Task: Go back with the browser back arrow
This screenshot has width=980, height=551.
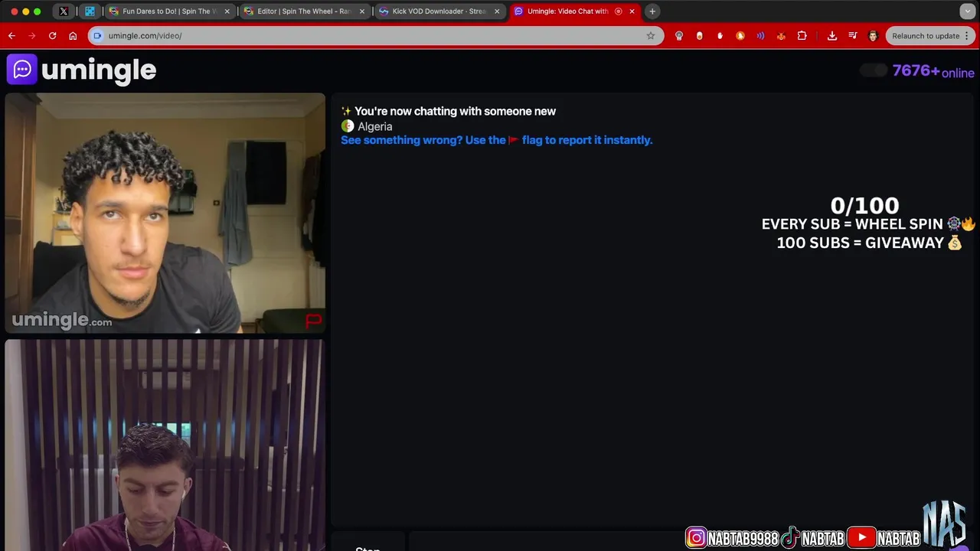Action: (x=11, y=36)
